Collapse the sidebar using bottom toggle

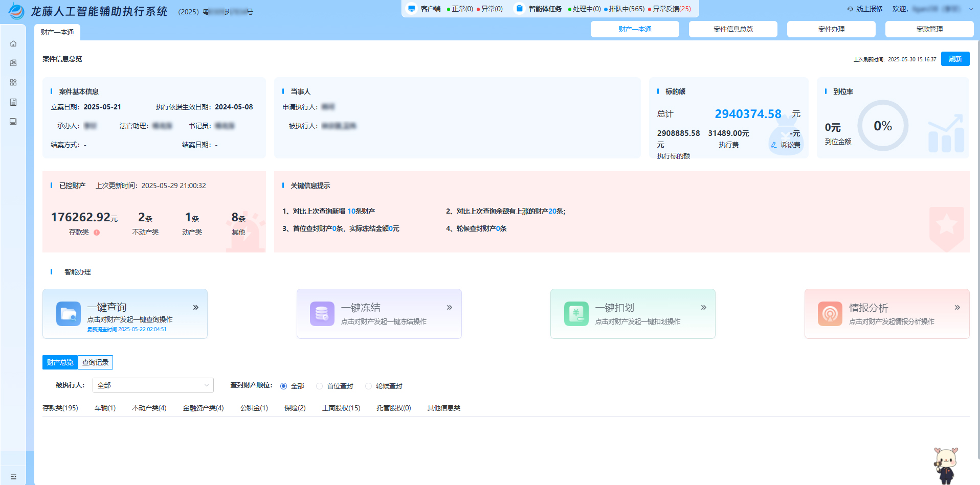(x=13, y=475)
